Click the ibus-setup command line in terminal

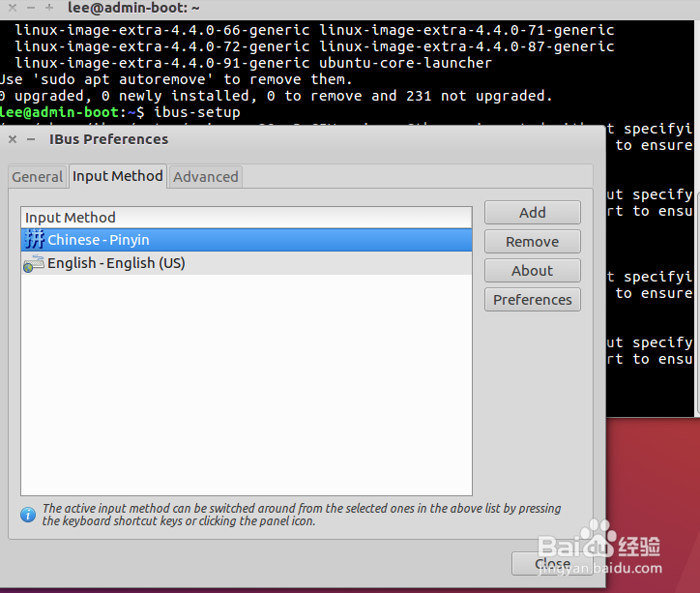point(120,112)
